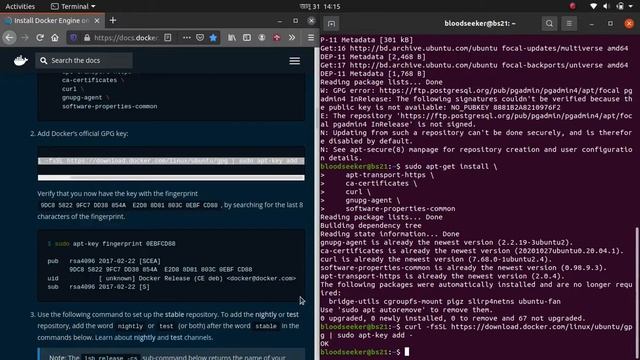Click red recording indicator in top bar
This screenshot has width=640, height=360.
tap(572, 6)
